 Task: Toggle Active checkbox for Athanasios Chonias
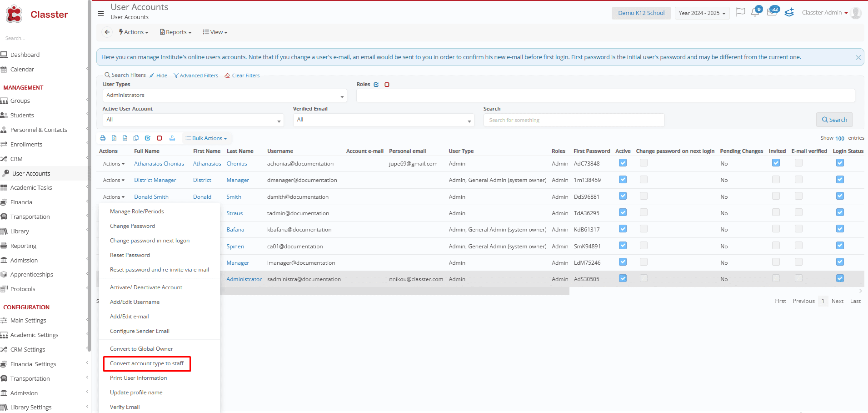623,163
